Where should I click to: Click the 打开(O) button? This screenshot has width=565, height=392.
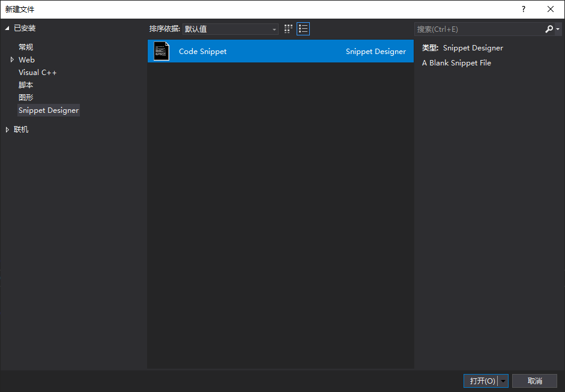point(482,381)
